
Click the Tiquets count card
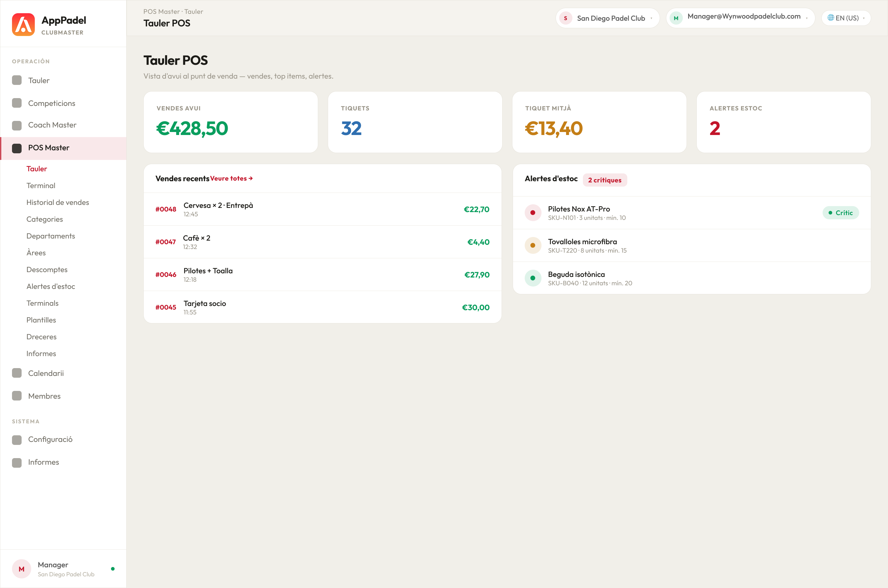click(415, 122)
